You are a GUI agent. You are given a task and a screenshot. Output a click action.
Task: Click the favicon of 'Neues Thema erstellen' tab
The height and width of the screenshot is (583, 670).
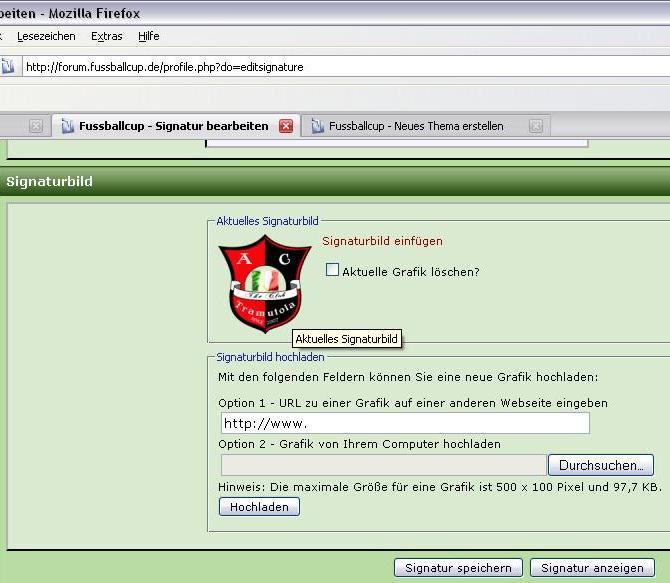pos(317,126)
